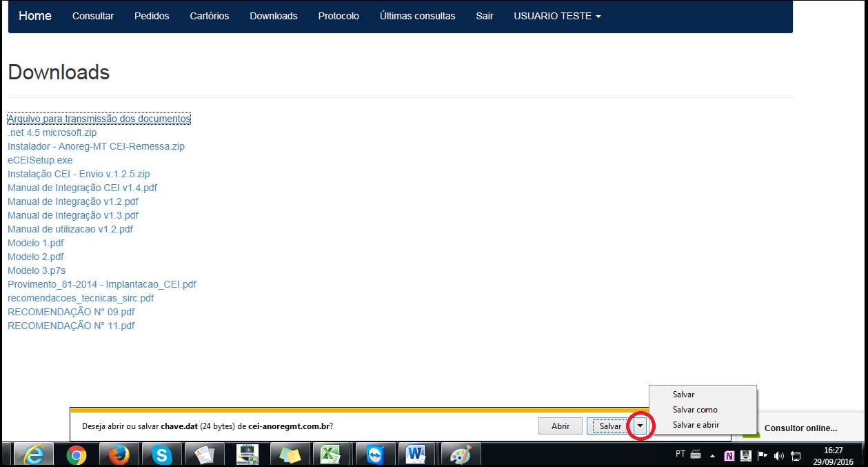Click the PT language indicator
The image size is (868, 467).
pyautogui.click(x=680, y=455)
